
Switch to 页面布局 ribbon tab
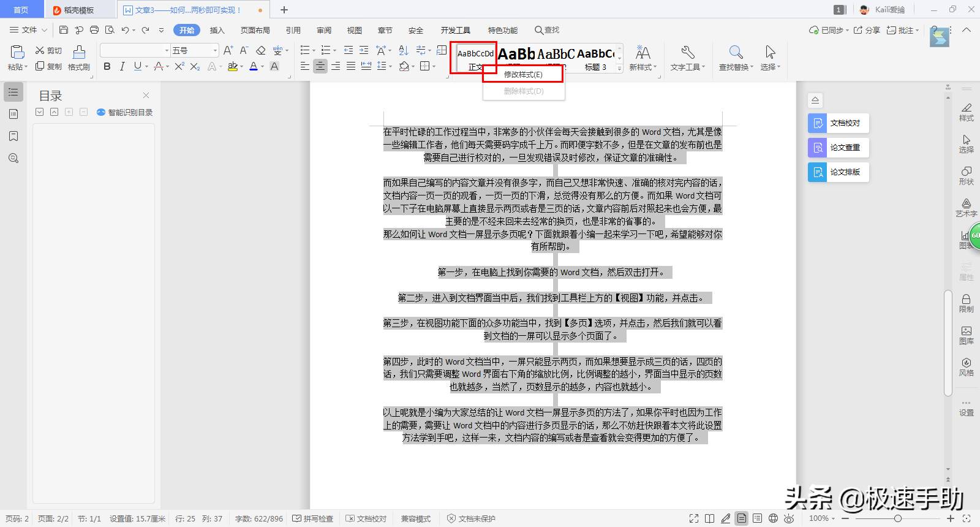click(255, 30)
